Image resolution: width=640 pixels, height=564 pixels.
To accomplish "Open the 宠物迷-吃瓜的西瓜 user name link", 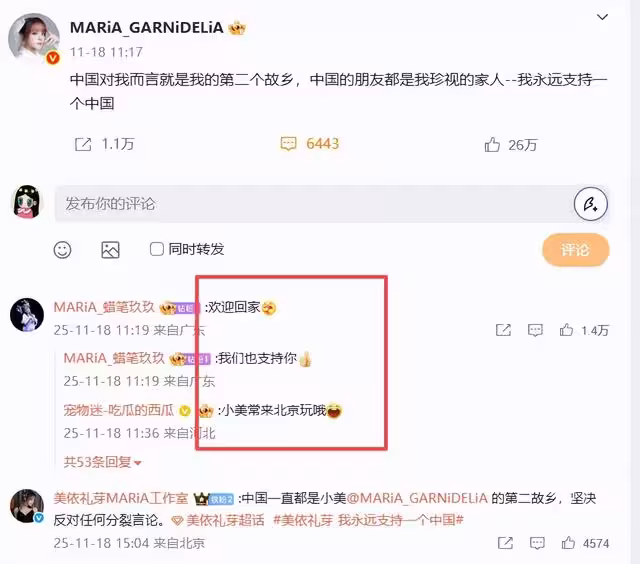I will 119,410.
